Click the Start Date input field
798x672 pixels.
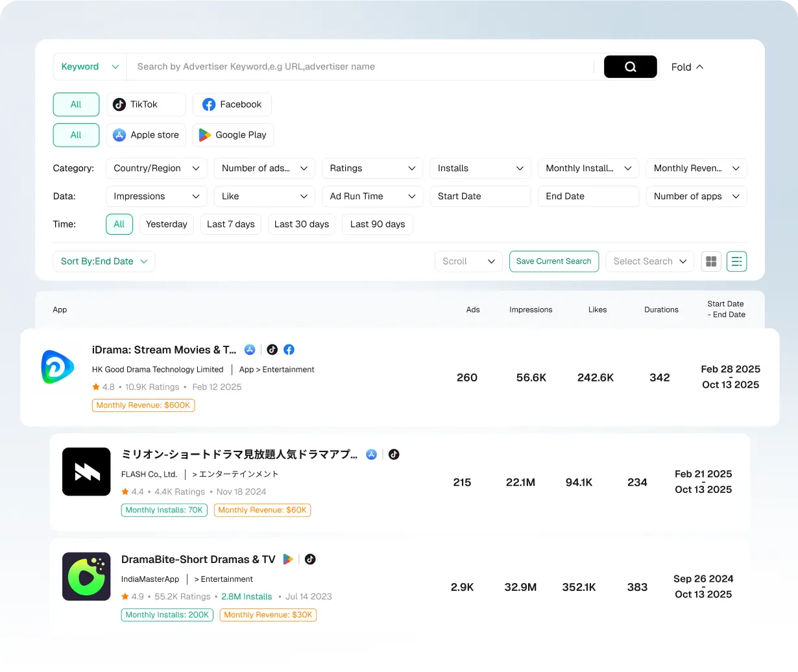pyautogui.click(x=480, y=197)
